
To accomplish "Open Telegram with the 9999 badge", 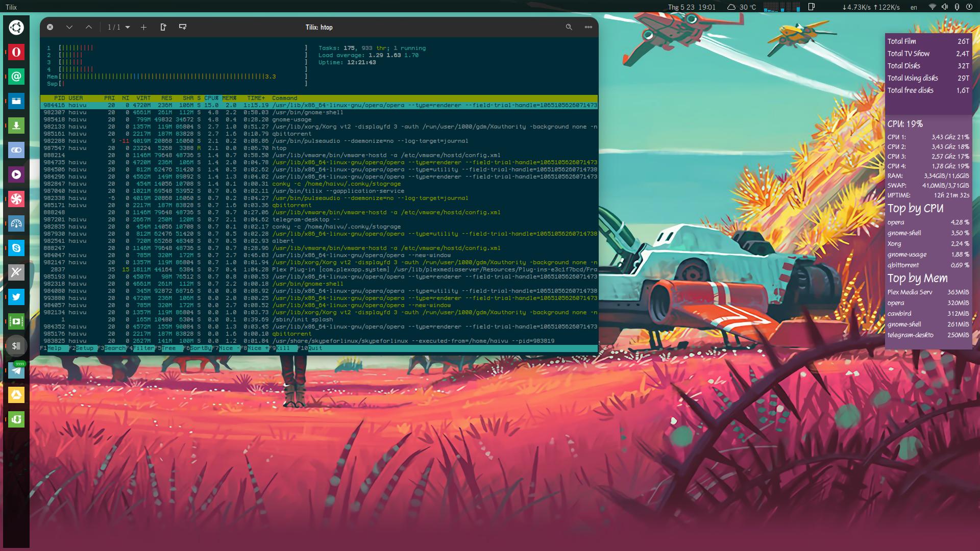I will point(16,370).
